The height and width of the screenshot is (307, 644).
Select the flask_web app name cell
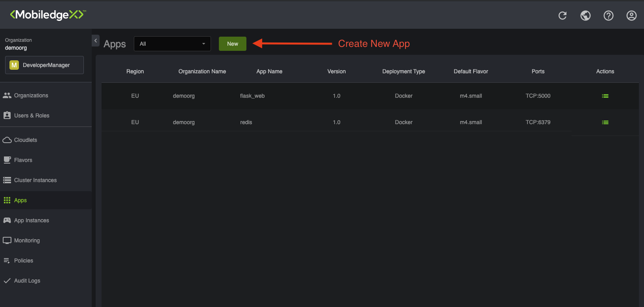pos(252,96)
